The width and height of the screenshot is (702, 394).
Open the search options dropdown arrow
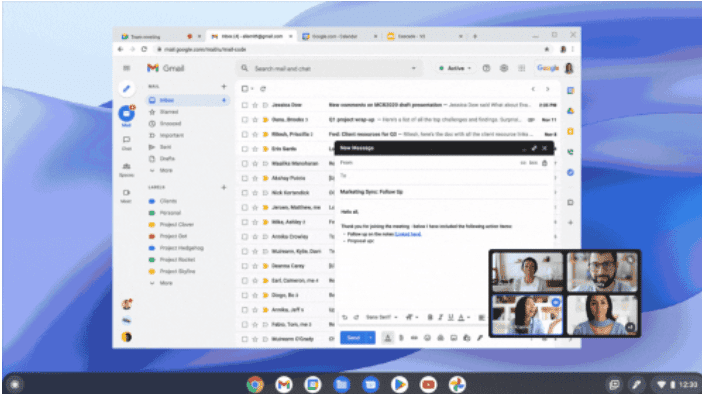[414, 69]
